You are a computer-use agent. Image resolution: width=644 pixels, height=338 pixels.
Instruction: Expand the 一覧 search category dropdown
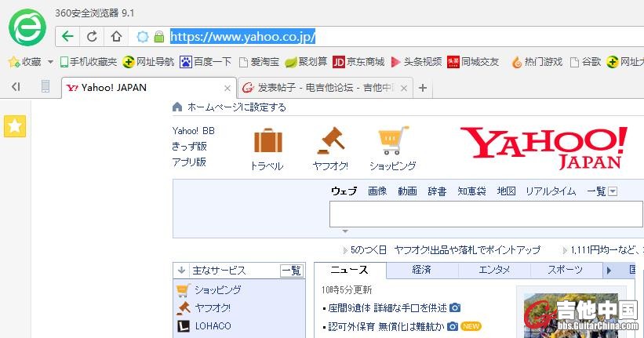(x=613, y=191)
